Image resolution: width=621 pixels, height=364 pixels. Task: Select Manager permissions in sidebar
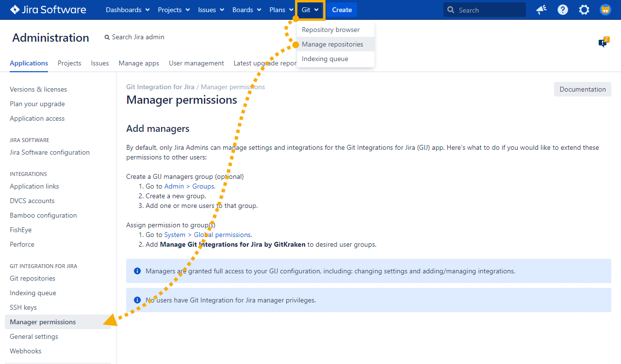click(x=58, y=322)
